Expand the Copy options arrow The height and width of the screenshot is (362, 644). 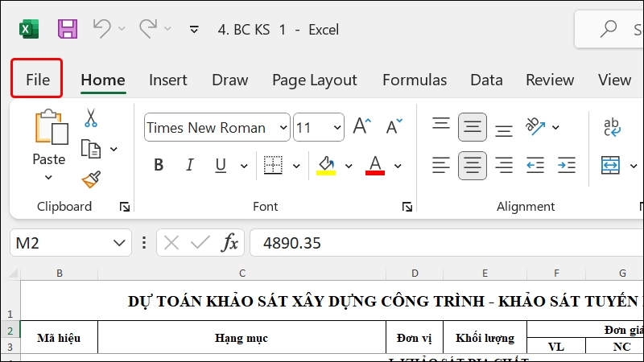[x=114, y=149]
